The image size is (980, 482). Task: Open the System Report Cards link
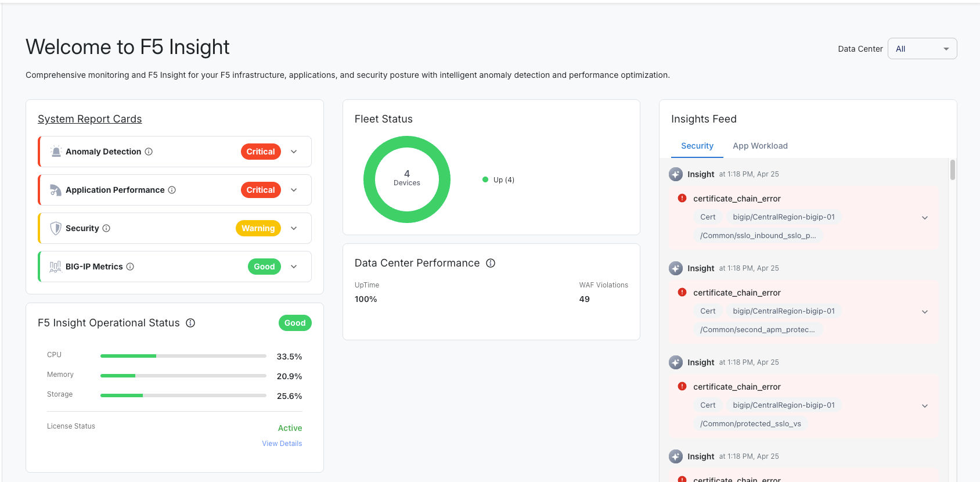pyautogui.click(x=90, y=119)
